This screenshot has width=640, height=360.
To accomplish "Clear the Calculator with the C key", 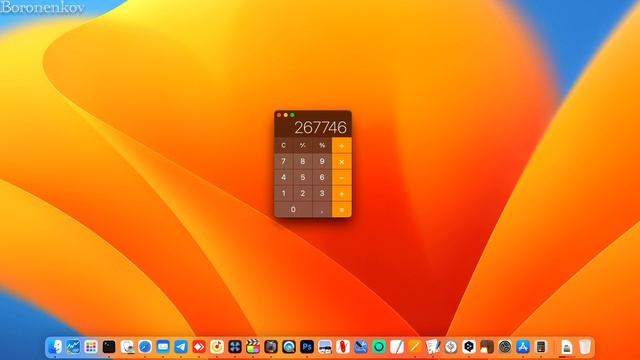I will (x=284, y=145).
